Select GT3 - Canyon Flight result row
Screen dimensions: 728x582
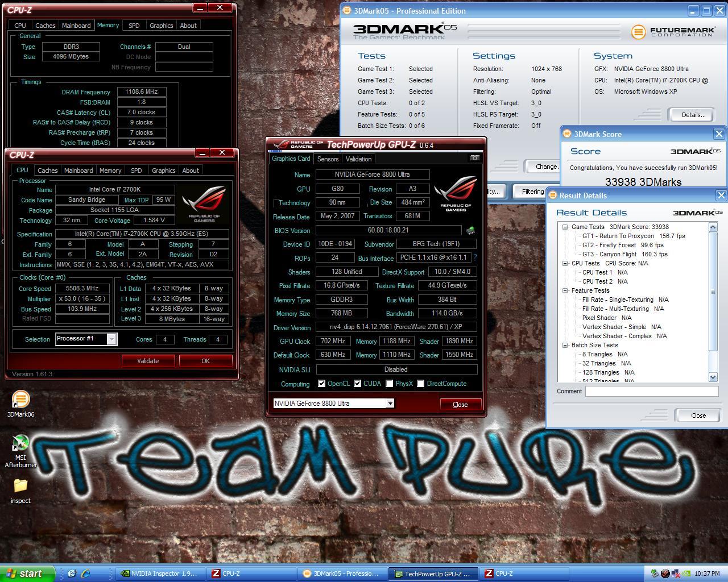(624, 254)
